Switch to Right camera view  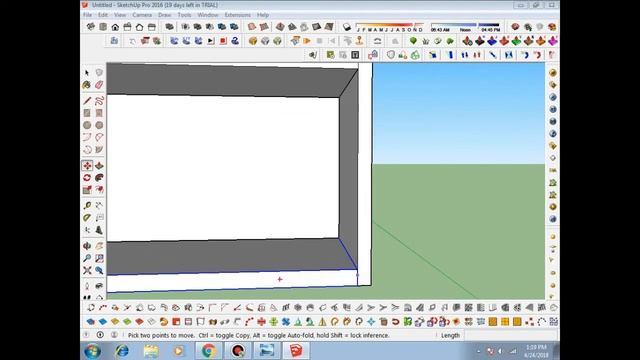(x=127, y=27)
